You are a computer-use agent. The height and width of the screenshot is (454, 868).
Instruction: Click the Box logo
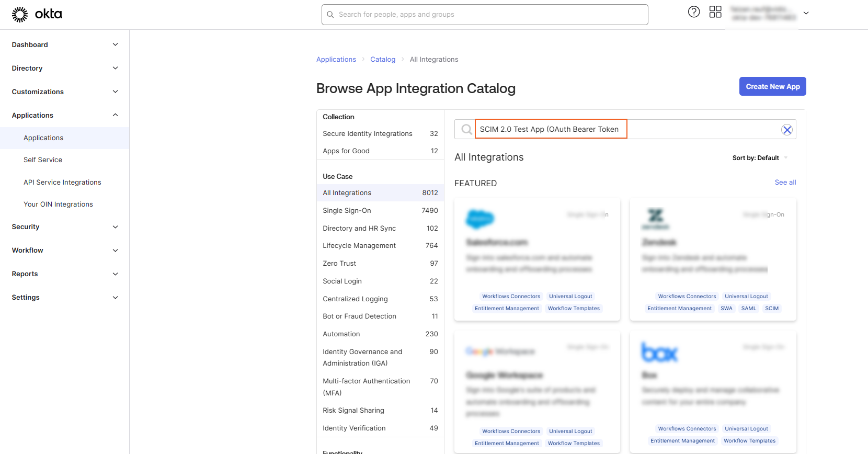point(659,353)
